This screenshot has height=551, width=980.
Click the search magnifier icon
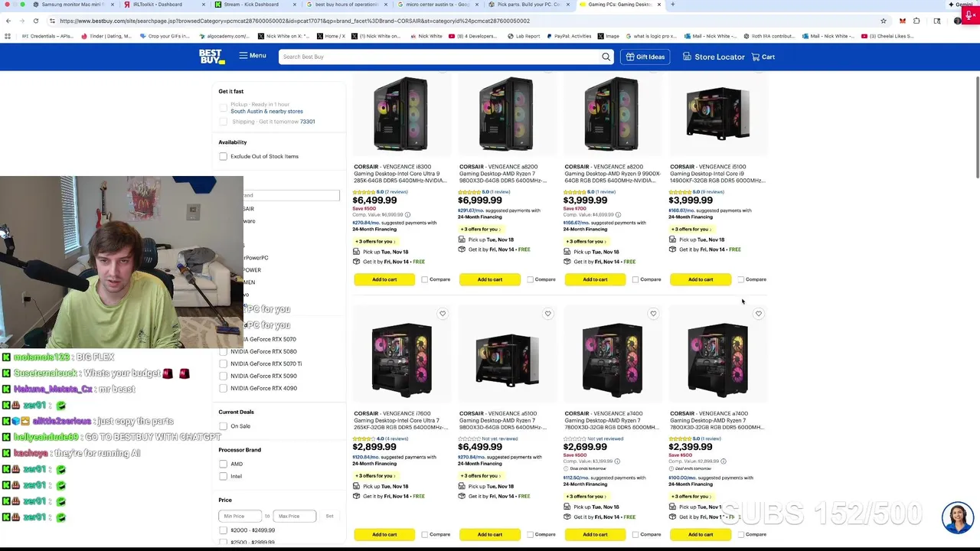click(606, 57)
